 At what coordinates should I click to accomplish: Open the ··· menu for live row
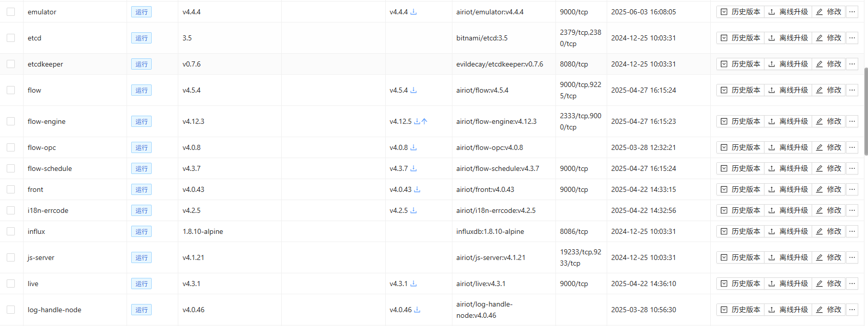coord(852,284)
